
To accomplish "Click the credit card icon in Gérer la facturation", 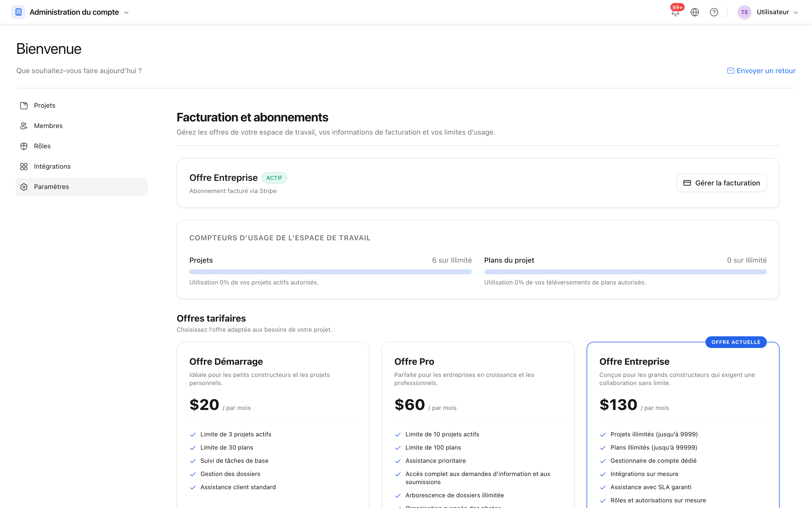I will point(687,183).
